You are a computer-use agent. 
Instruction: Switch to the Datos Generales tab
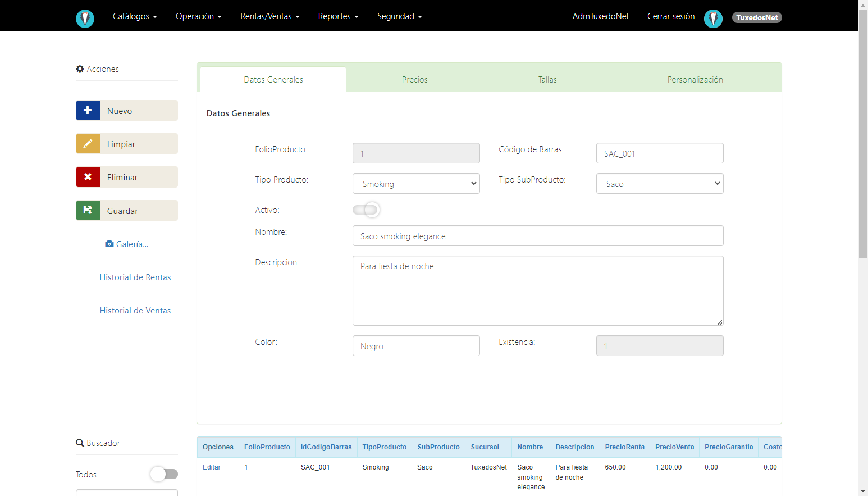point(273,80)
